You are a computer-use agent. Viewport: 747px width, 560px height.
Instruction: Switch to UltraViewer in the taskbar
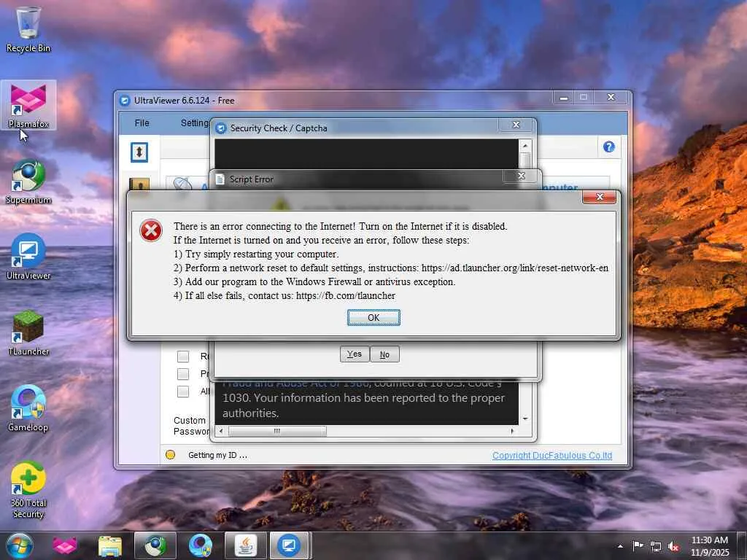(x=290, y=545)
